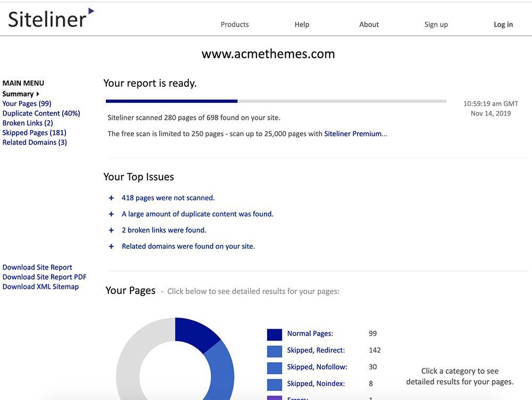Screen dimensions: 532x400
Task: Click the www.acmethemes.com heading
Action: [268, 54]
